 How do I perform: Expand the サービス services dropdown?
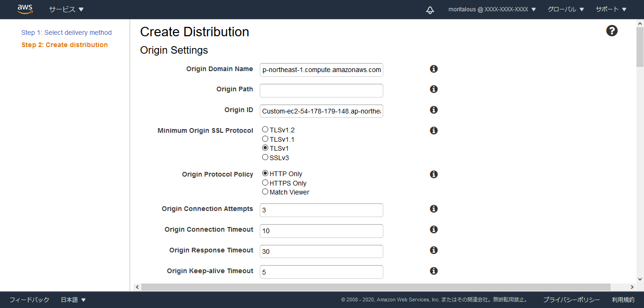[66, 9]
